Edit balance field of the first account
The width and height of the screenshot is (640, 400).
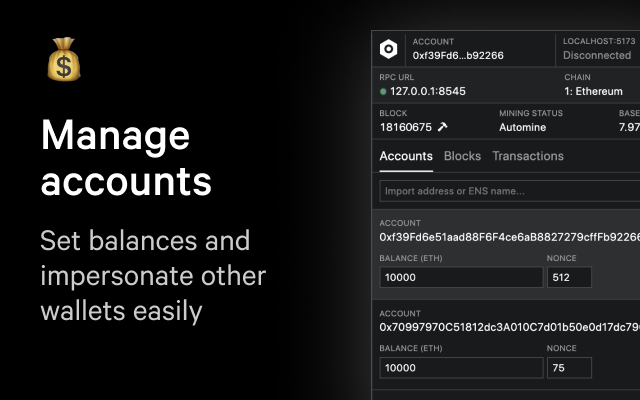pyautogui.click(x=461, y=277)
